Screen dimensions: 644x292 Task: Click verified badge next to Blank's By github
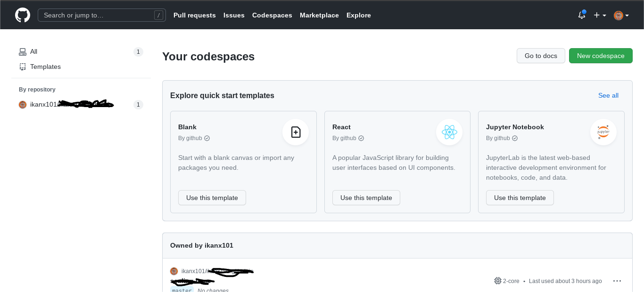click(207, 138)
